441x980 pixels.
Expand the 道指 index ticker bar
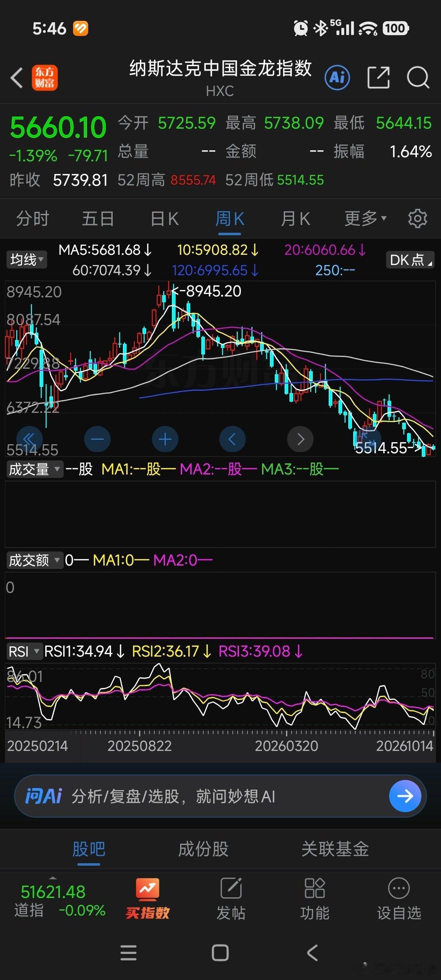[x=53, y=878]
